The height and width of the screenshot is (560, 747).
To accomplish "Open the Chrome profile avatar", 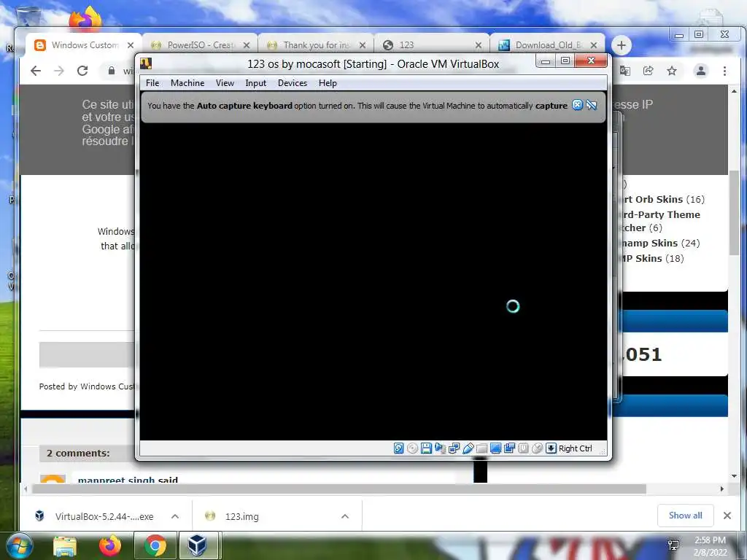I will 701,71.
